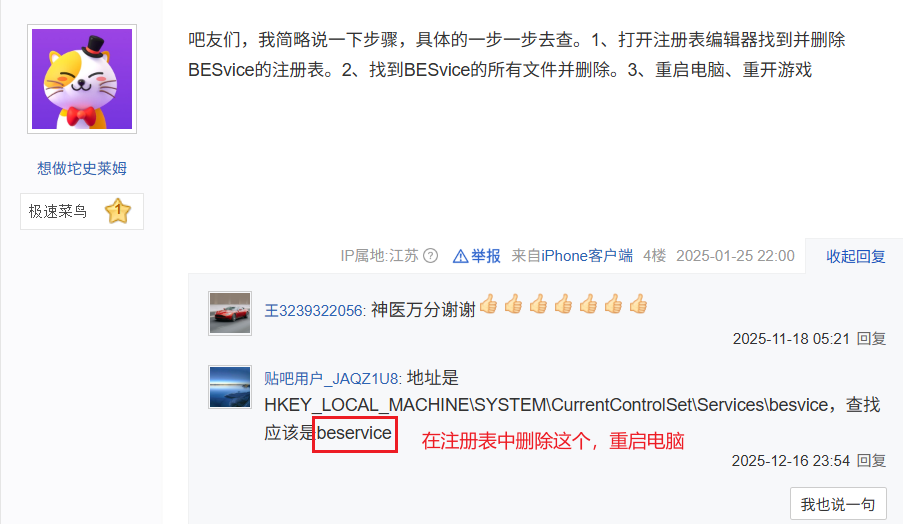
Task: Click the first thumbs-up emoji
Action: pyautogui.click(x=488, y=304)
